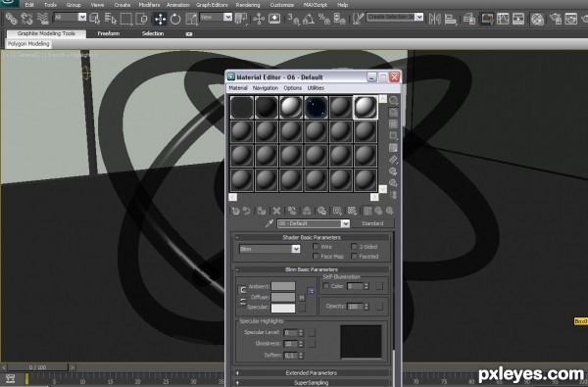Collapse the Shader Basic Parameters rollout
Image resolution: width=588 pixels, height=387 pixels.
(x=312, y=237)
